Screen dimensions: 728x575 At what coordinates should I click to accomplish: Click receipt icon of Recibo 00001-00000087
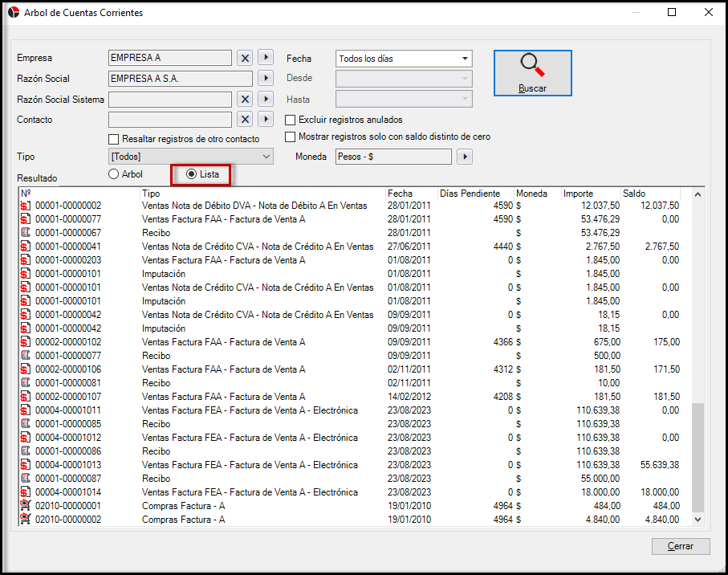click(x=26, y=479)
